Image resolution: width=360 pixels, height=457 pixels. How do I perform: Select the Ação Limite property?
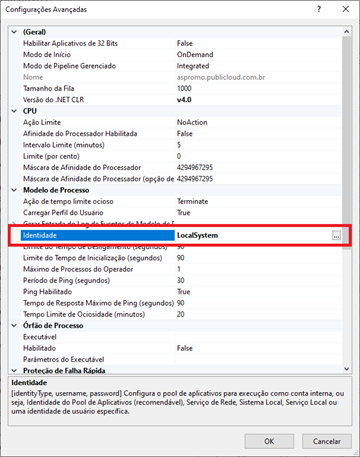[x=42, y=122]
